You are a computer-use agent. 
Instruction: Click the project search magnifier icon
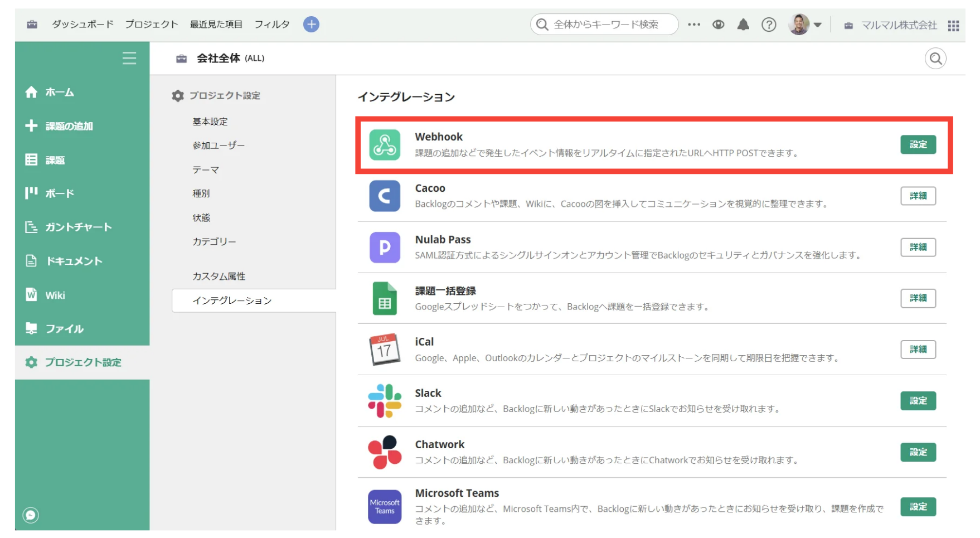pos(935,59)
